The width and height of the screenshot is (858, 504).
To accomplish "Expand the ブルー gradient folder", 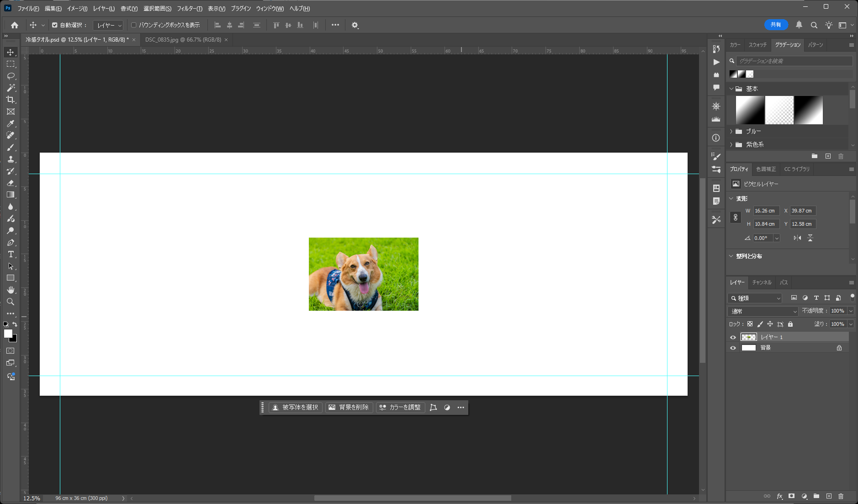I will (731, 132).
